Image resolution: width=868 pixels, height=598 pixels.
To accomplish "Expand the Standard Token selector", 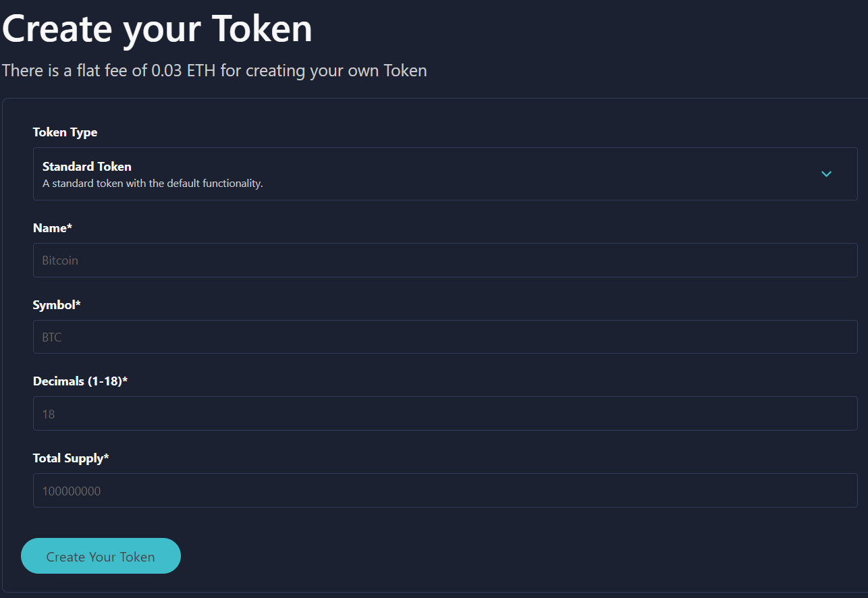I will [x=445, y=173].
